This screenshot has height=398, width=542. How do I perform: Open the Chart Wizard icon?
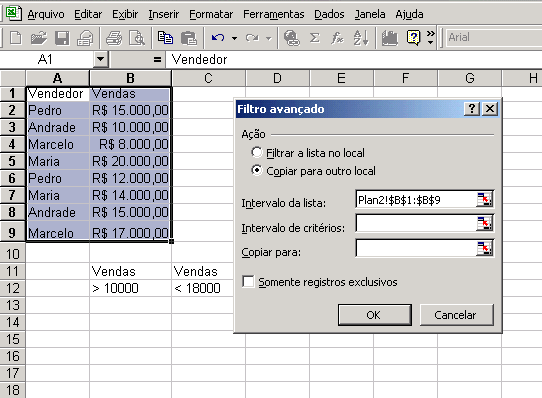click(390, 38)
